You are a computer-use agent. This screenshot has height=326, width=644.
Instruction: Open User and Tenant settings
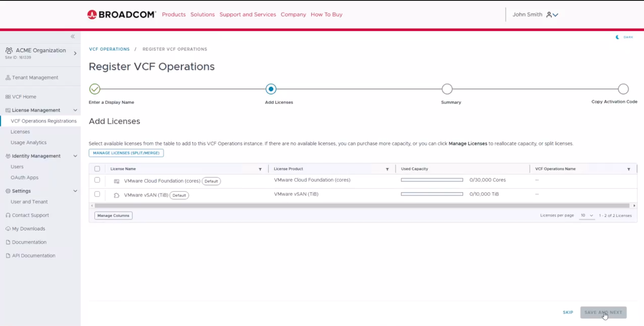pos(29,202)
